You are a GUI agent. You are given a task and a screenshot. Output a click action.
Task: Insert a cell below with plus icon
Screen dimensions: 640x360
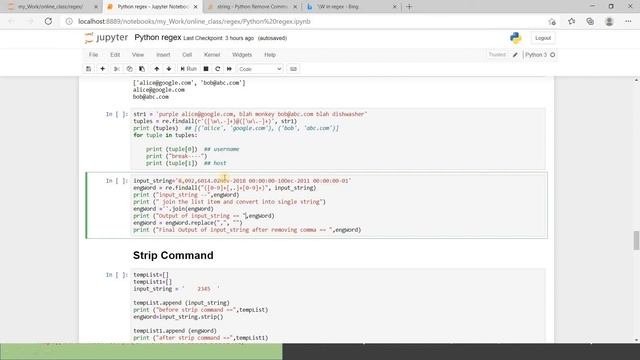tap(102, 69)
